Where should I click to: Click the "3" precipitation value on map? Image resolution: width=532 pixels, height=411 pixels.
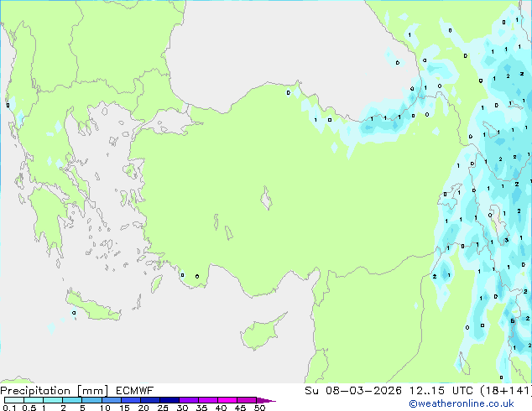pos(507,240)
